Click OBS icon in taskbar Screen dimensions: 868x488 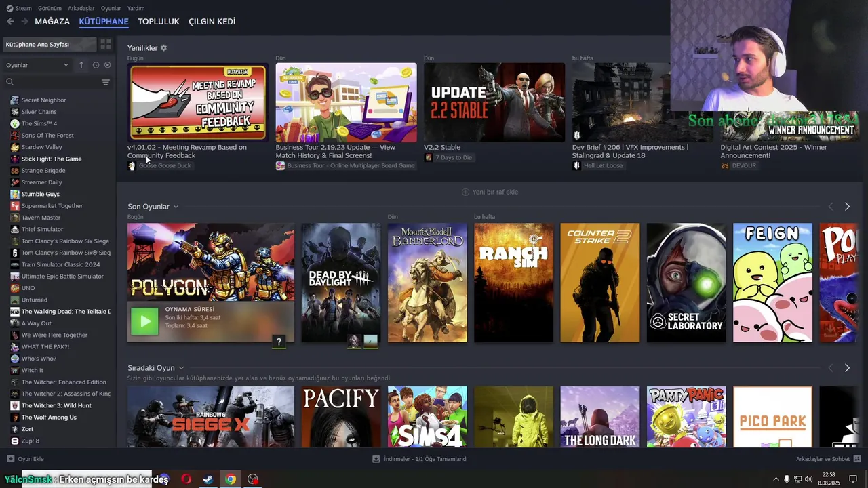(x=253, y=479)
